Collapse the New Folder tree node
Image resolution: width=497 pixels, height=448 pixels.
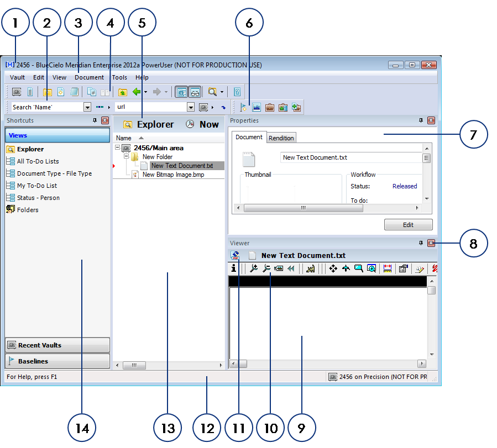[126, 156]
